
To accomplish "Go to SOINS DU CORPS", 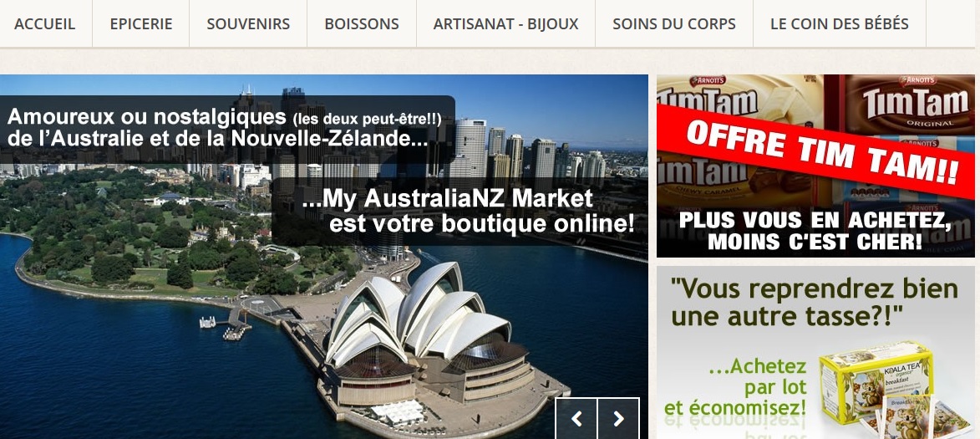I will click(x=673, y=23).
